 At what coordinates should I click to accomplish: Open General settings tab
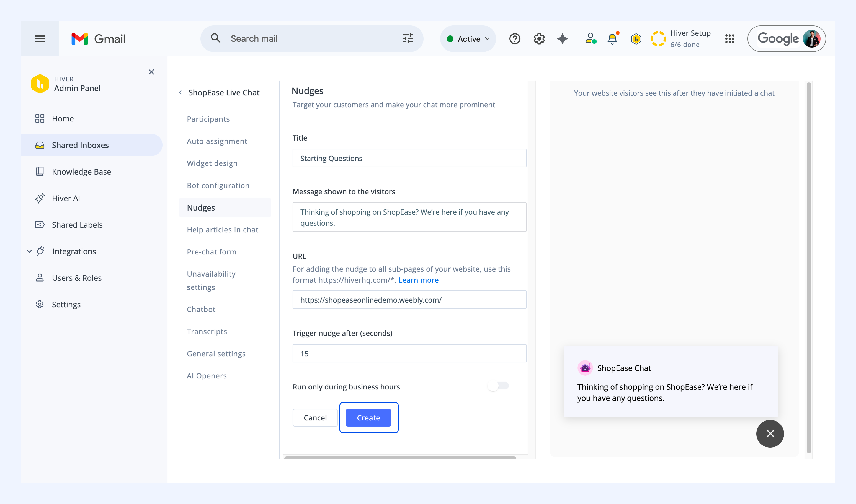216,354
